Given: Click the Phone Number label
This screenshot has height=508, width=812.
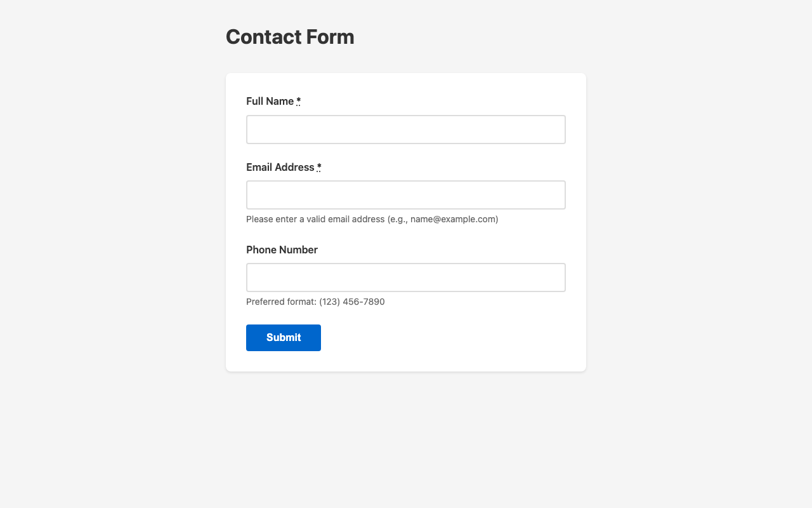Looking at the screenshot, I should pyautogui.click(x=282, y=250).
